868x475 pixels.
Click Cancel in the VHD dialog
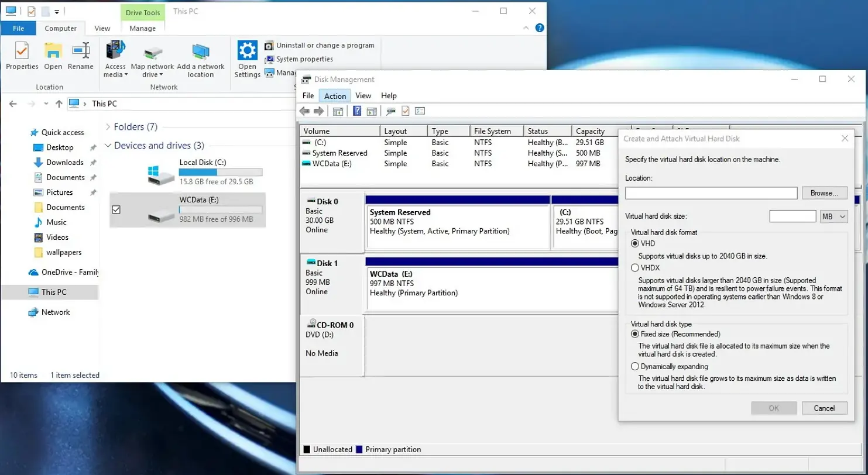824,408
